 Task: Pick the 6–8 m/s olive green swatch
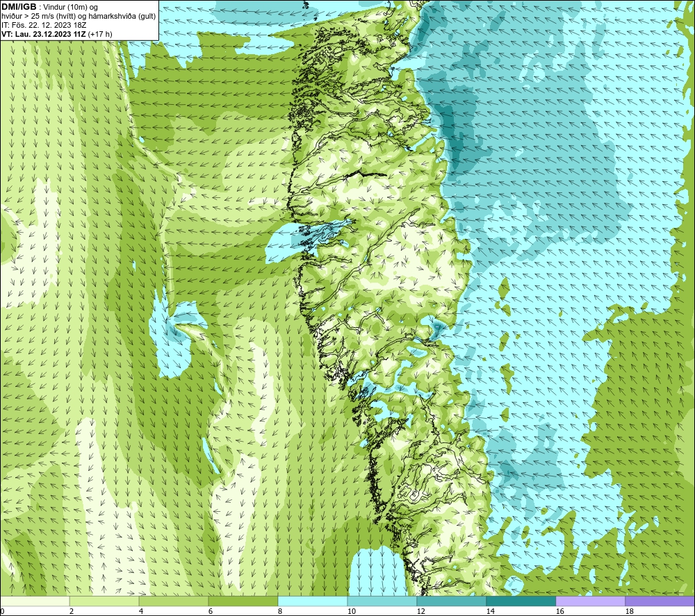[x=243, y=601]
